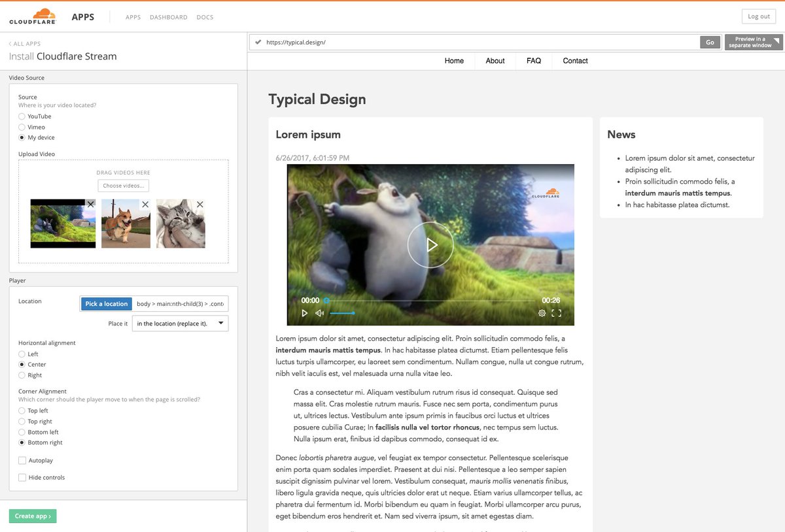The image size is (785, 532).
Task: Open DASHBOARD in top navigation
Action: click(x=168, y=17)
